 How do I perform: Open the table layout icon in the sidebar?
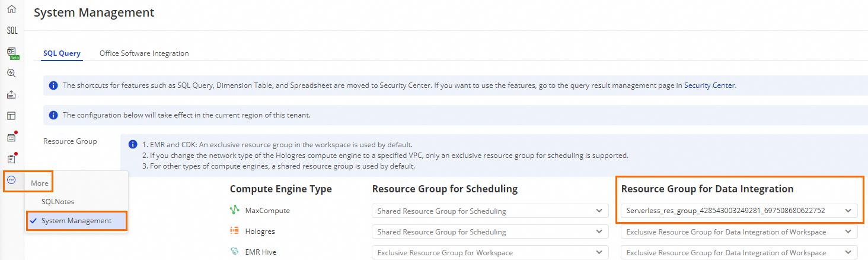pos(11,116)
